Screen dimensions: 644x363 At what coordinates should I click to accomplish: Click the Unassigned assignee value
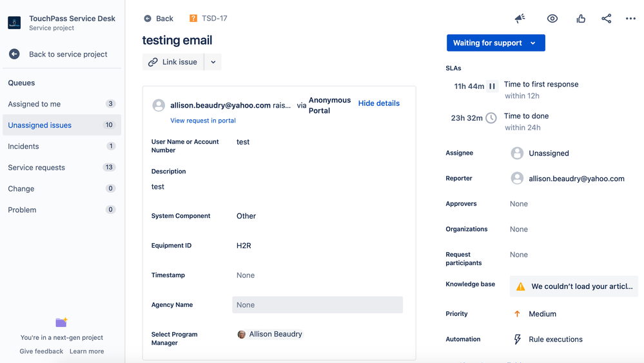pos(549,153)
